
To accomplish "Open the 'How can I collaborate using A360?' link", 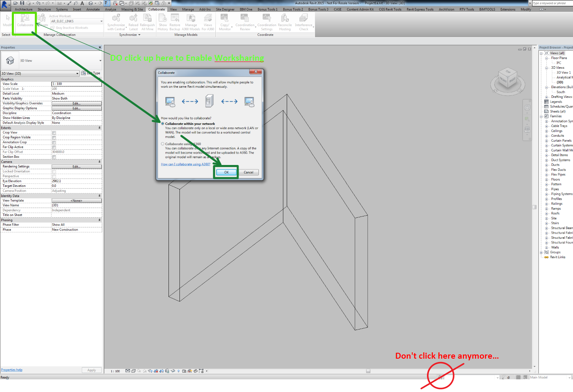I will tap(186, 164).
